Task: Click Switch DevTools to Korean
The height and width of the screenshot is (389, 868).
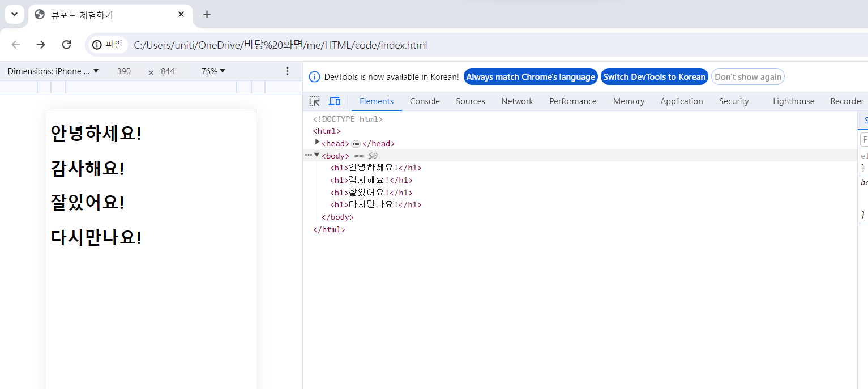Action: [x=654, y=76]
